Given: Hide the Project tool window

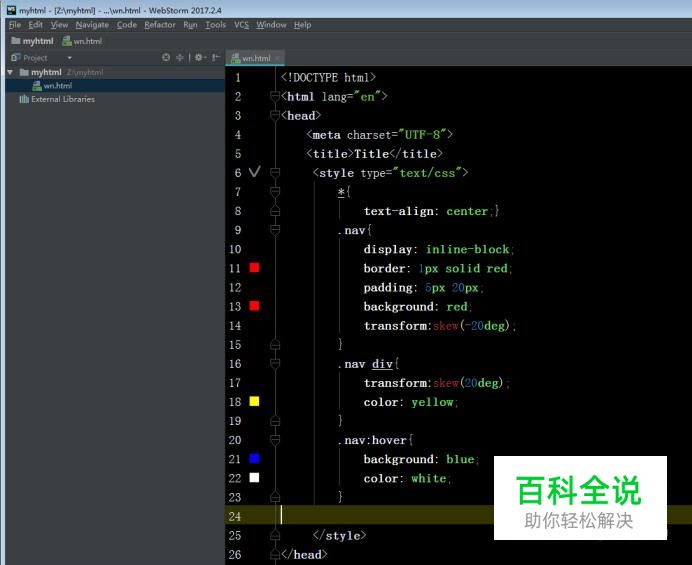Looking at the screenshot, I should click(x=215, y=57).
